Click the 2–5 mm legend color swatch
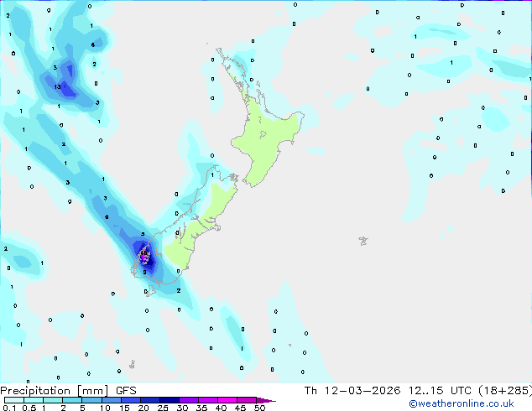This screenshot has width=532, height=411. 72,400
